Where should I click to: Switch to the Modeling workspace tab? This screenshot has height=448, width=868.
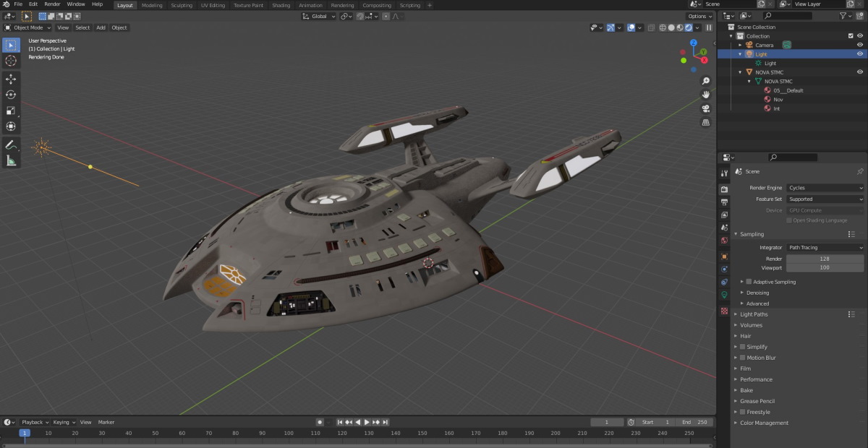coord(152,5)
